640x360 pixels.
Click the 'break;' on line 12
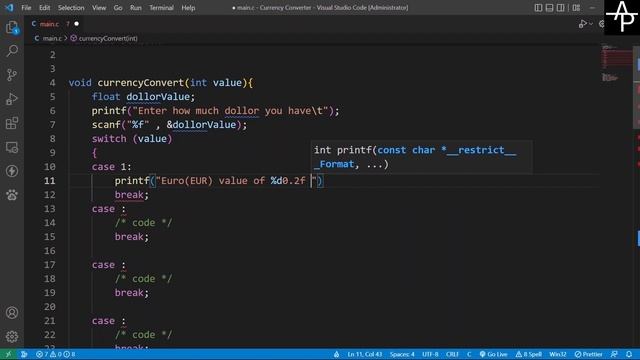[x=132, y=195]
